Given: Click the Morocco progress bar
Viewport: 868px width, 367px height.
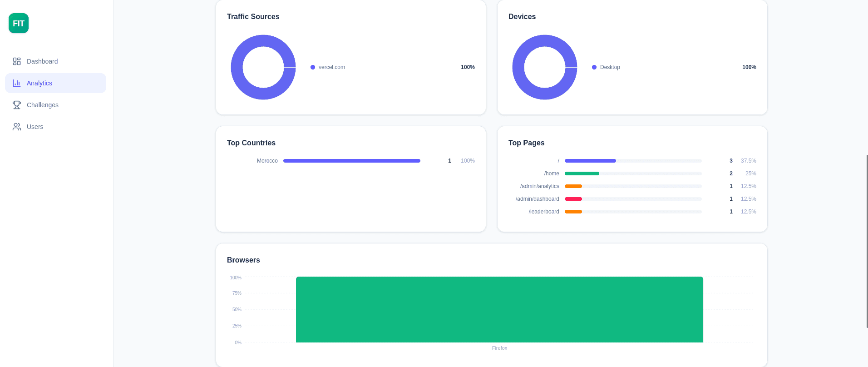Looking at the screenshot, I should (x=352, y=161).
